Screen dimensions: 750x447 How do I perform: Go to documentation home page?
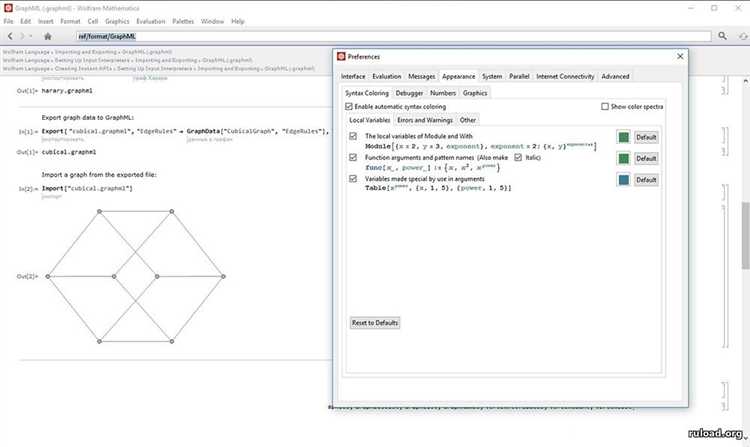point(47,36)
